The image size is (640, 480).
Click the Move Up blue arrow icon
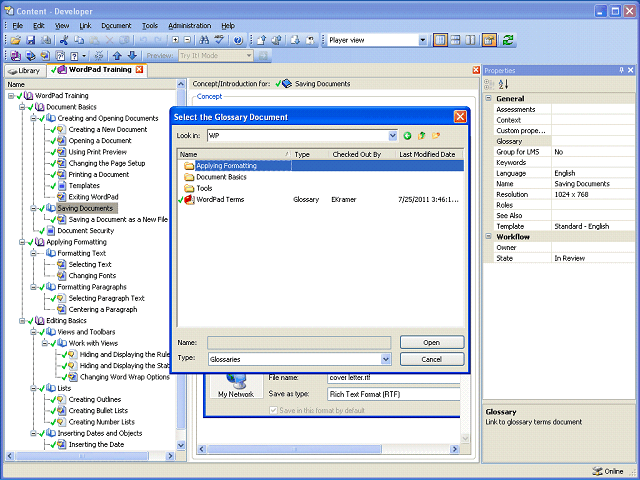(x=117, y=56)
